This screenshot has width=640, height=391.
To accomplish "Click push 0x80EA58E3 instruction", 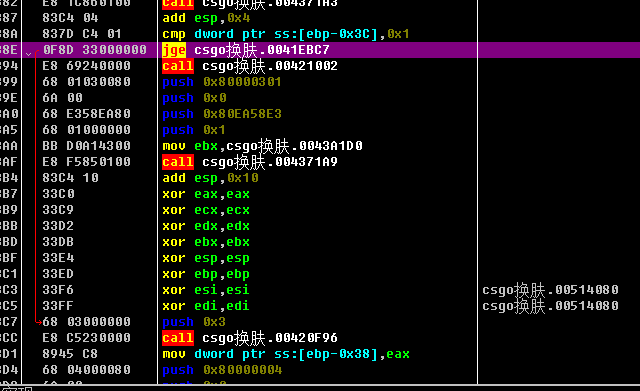I will click(x=222, y=114).
